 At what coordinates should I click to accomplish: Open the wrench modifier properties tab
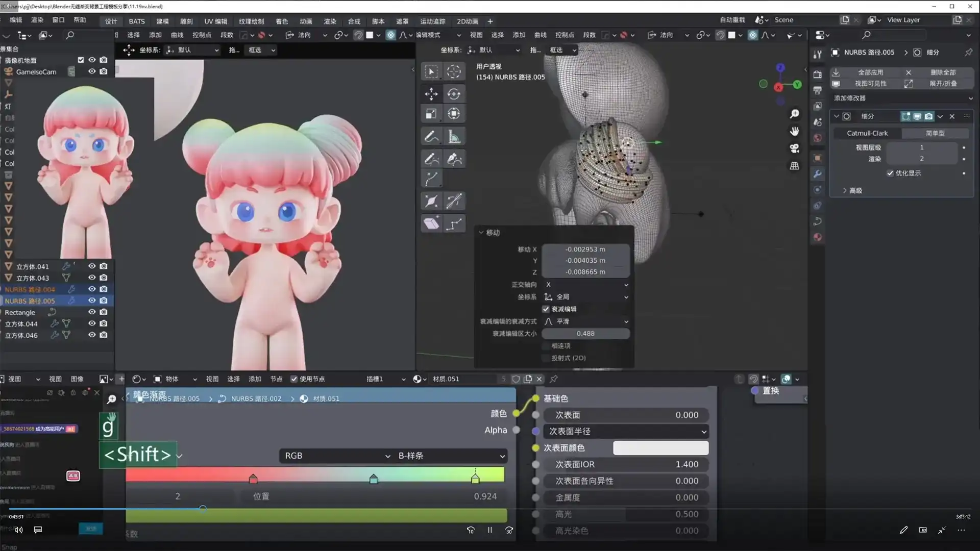[817, 174]
